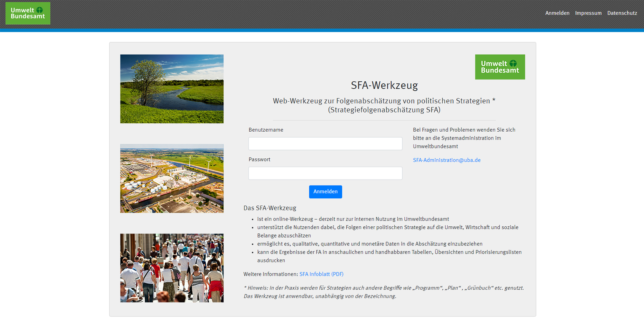Click the Umweltbundesamt logo in the top header

pos(28,13)
